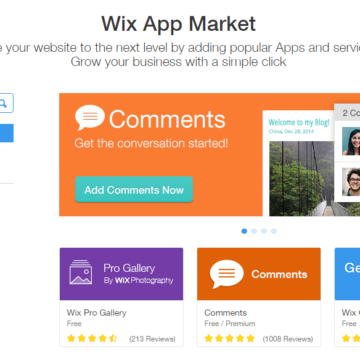Click the partially visible blue app card
The width and height of the screenshot is (360, 360).
click(347, 297)
